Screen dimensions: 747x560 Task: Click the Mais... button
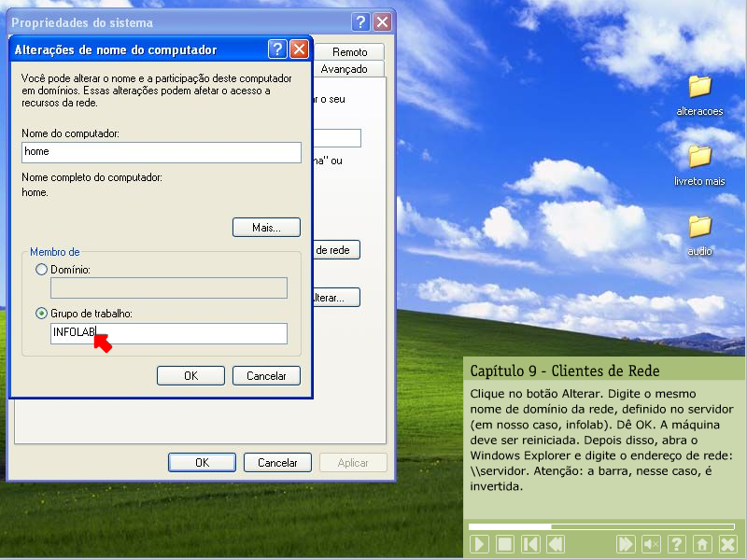click(266, 227)
